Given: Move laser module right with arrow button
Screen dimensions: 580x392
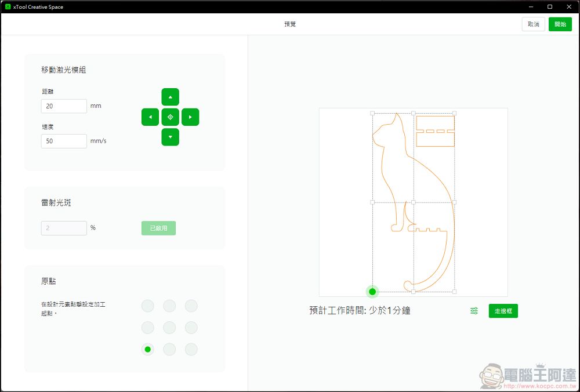Looking at the screenshot, I should [x=190, y=117].
